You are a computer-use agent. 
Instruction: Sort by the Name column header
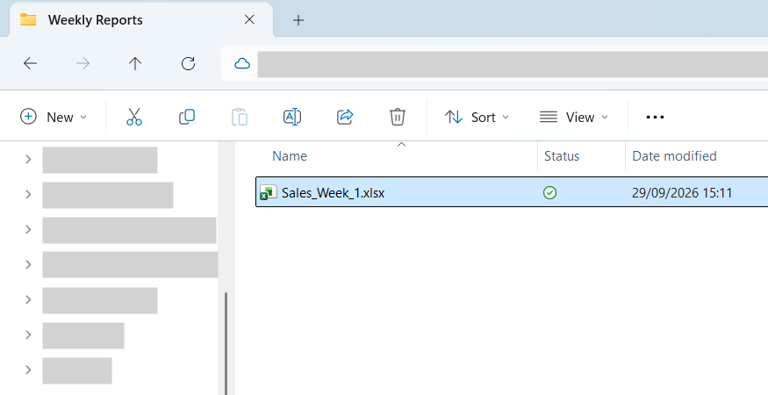click(289, 156)
